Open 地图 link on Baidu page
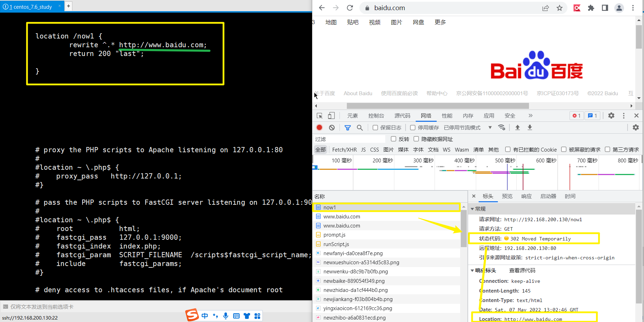Image resolution: width=644 pixels, height=322 pixels. tap(331, 22)
